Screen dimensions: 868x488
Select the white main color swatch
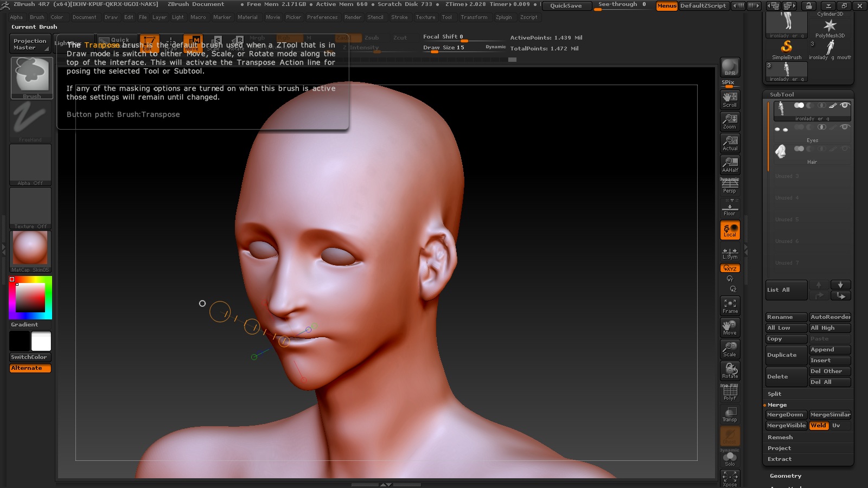point(41,342)
